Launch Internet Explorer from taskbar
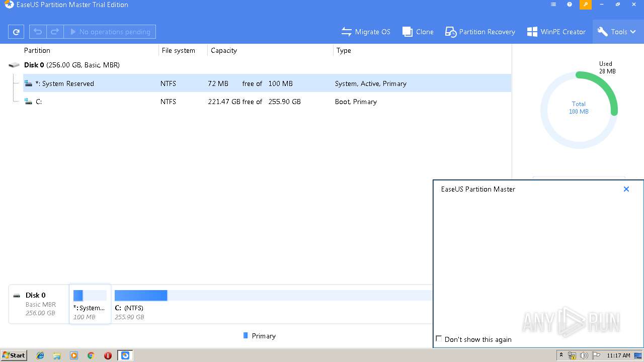The image size is (644, 362). 40,355
